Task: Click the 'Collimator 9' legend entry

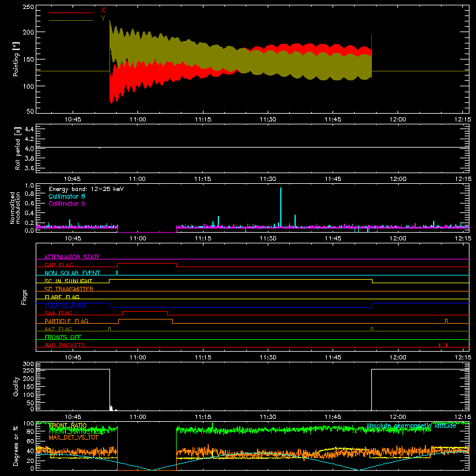Action: (x=67, y=203)
